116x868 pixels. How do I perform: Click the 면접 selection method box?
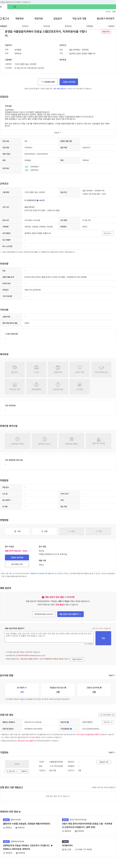pyautogui.click(x=44, y=531)
